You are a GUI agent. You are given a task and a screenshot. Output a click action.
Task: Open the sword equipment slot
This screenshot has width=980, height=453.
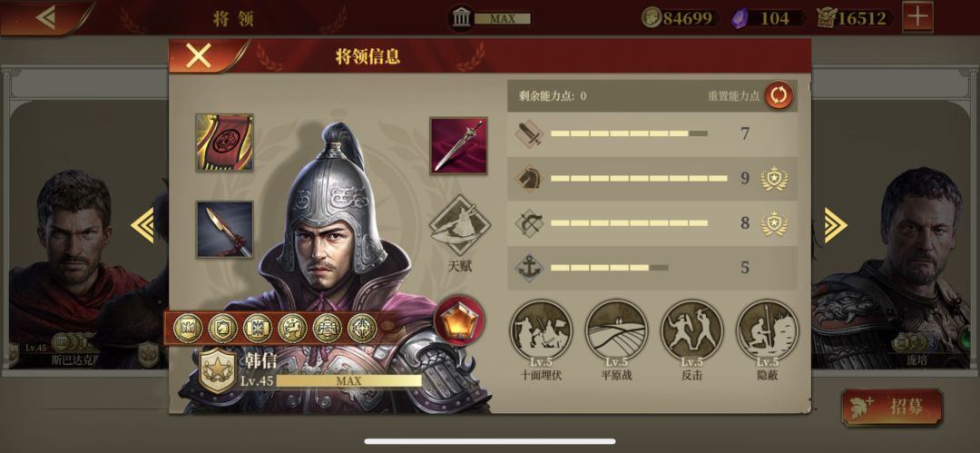click(x=458, y=145)
